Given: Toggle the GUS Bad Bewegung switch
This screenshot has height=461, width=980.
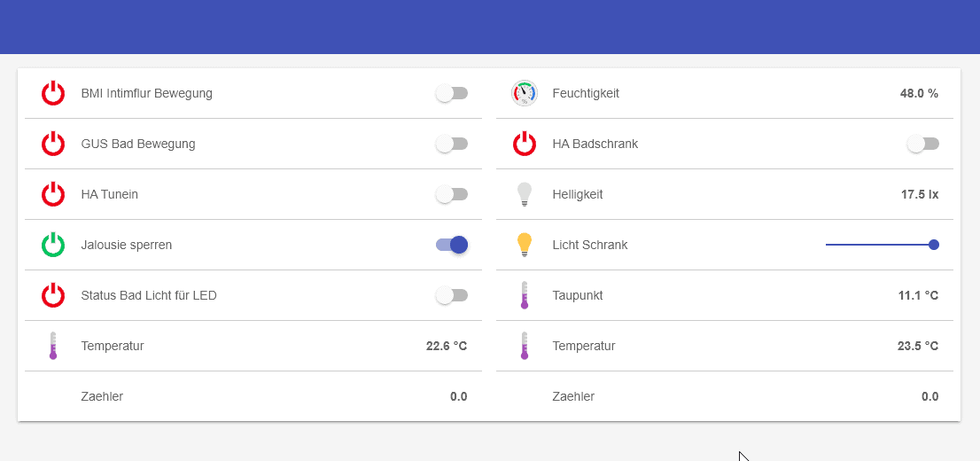Looking at the screenshot, I should click(452, 144).
